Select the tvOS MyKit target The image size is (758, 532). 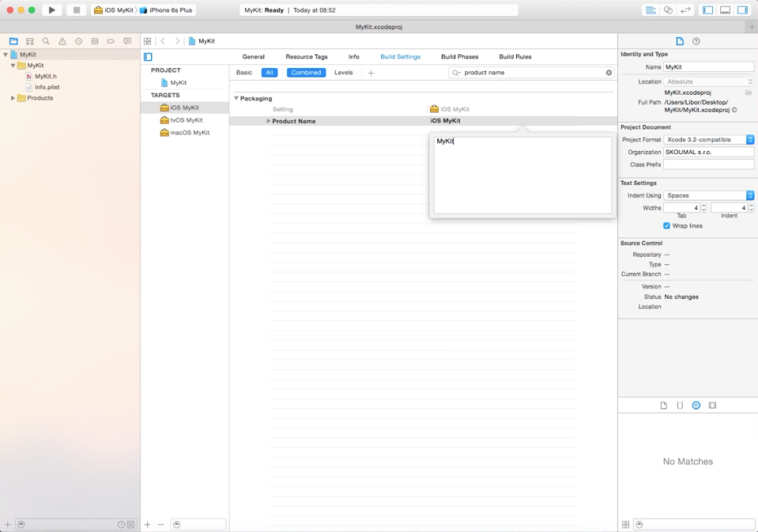click(182, 120)
